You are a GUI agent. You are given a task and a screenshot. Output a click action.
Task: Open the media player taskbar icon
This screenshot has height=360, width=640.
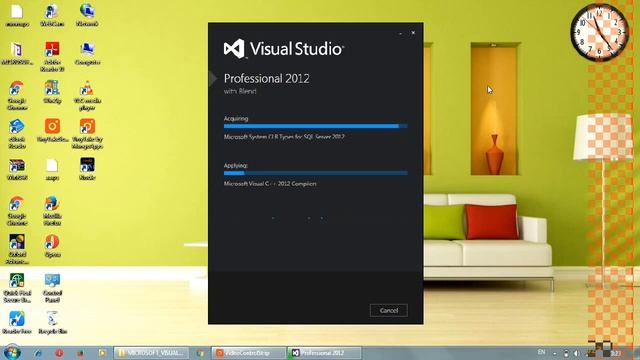pos(102,353)
